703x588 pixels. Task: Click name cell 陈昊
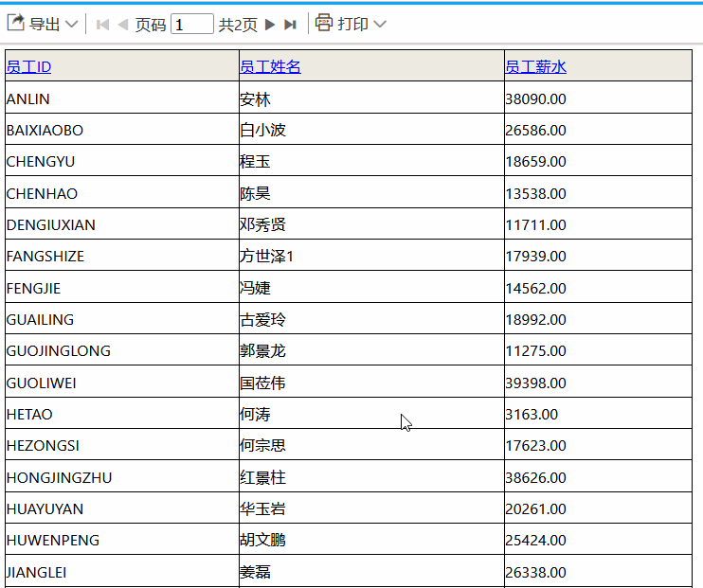pyautogui.click(x=371, y=192)
